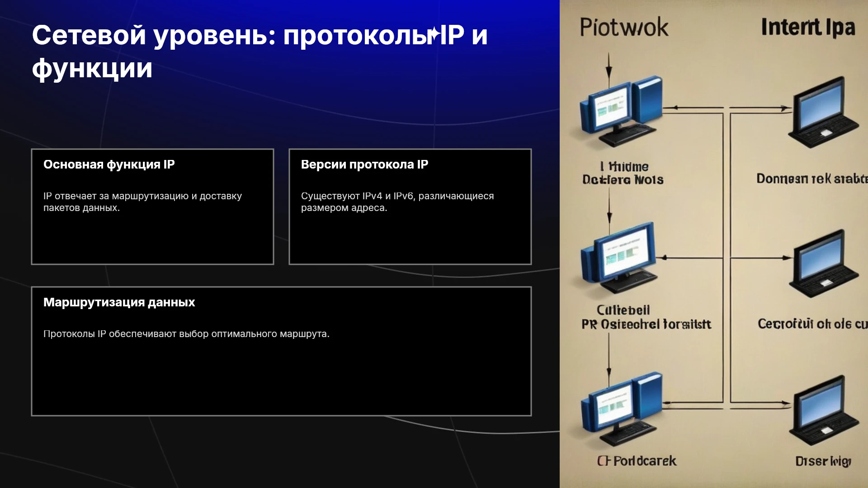Select the 'Версии протокола IP' heading
This screenshot has height=488, width=868.
[364, 164]
